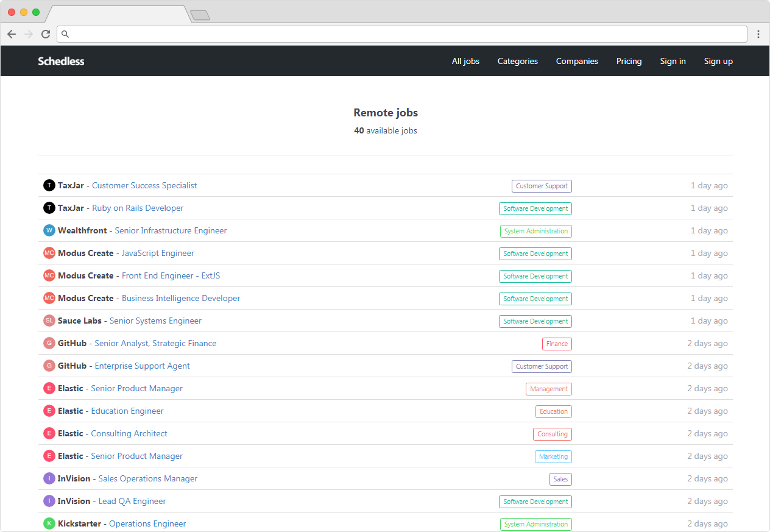Reload the page with the refresh icon
770x532 pixels.
[x=46, y=34]
